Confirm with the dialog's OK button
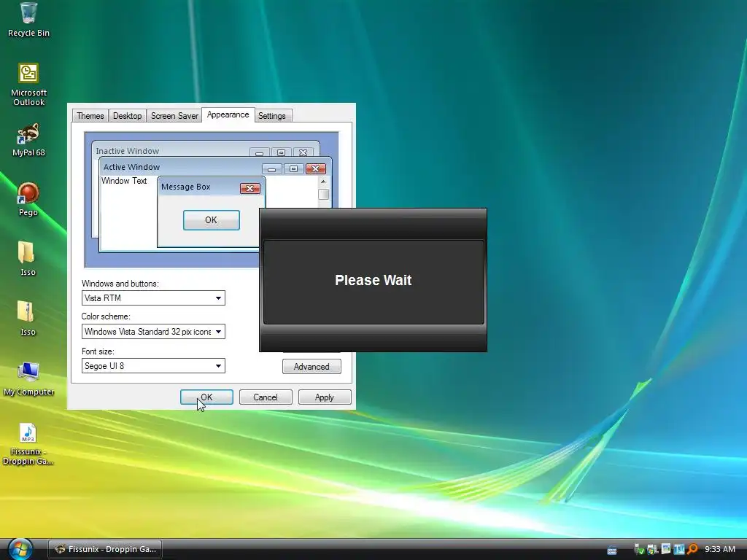 (206, 397)
